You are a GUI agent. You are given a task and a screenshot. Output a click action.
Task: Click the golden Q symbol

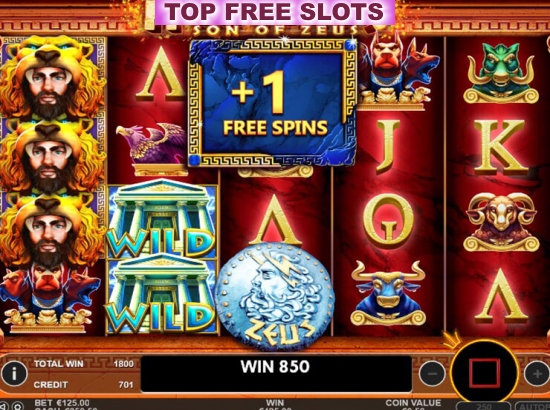(x=388, y=220)
